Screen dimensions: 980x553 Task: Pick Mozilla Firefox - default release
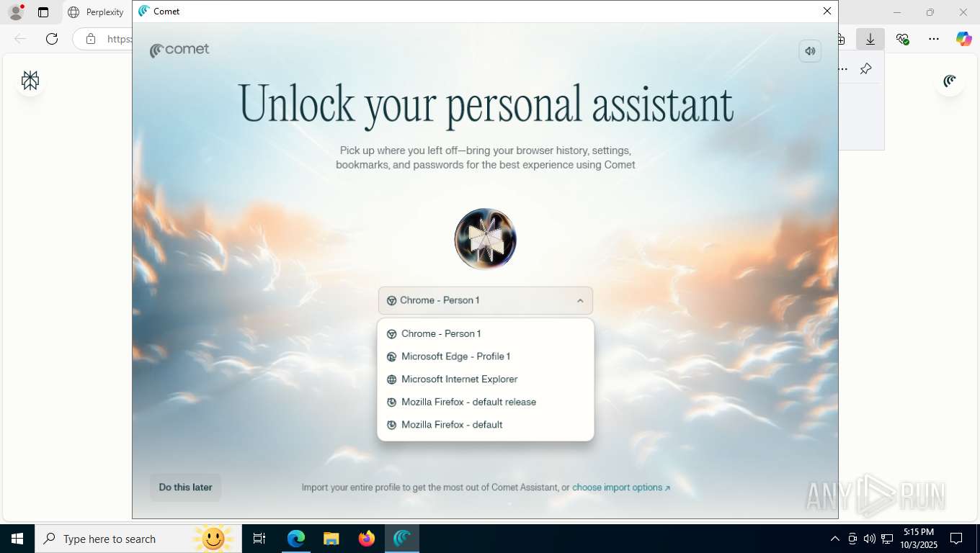pyautogui.click(x=485, y=402)
